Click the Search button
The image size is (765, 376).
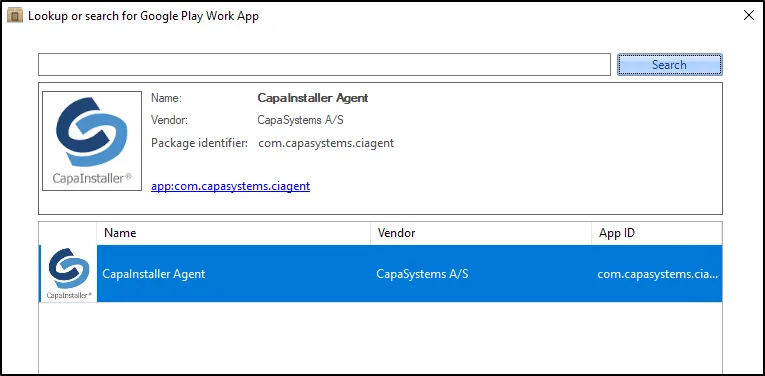point(669,65)
